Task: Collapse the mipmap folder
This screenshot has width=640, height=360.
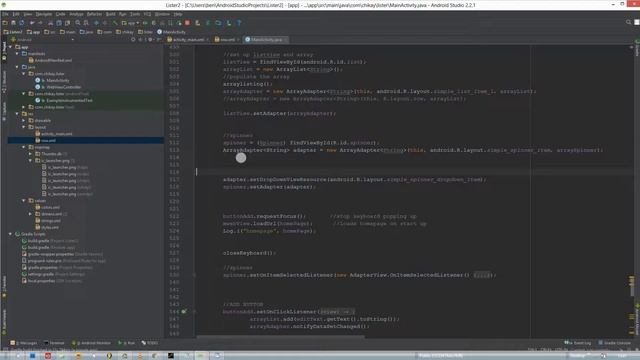Action: pyautogui.click(x=24, y=147)
